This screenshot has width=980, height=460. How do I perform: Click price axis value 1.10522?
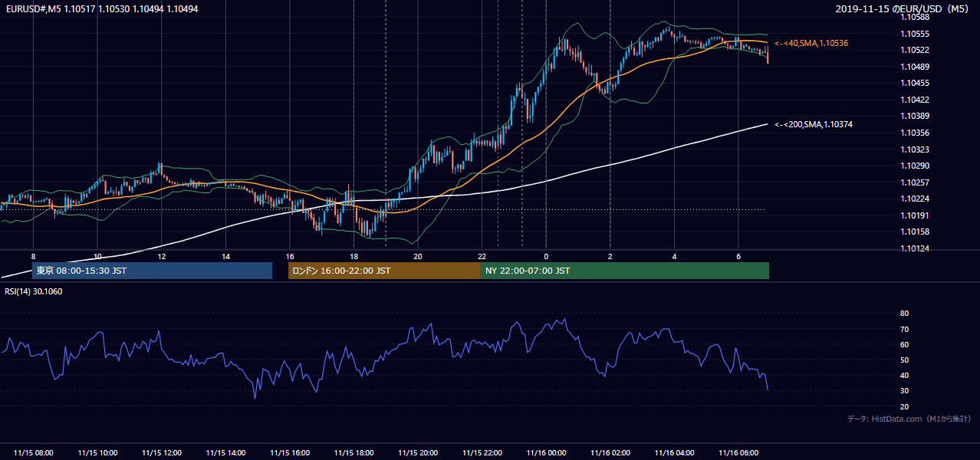(x=915, y=50)
